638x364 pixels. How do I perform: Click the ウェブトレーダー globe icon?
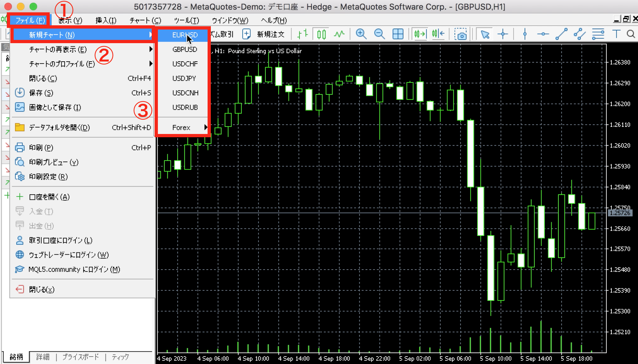(x=20, y=255)
